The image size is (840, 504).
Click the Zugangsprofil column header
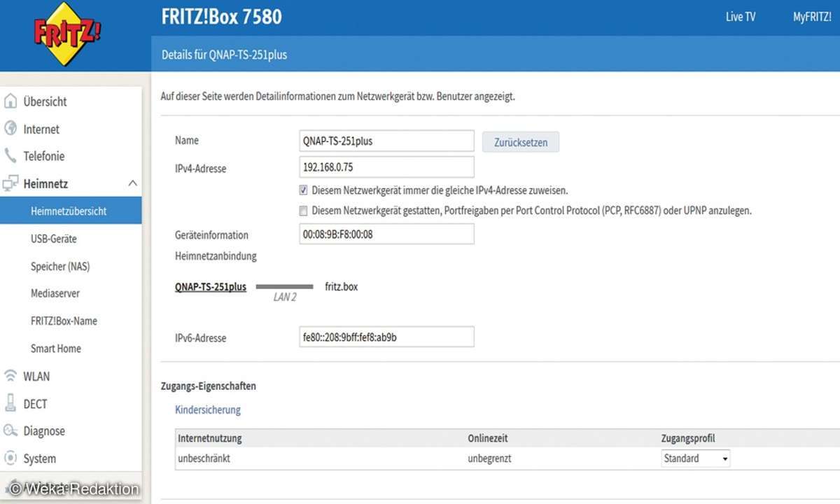[688, 438]
